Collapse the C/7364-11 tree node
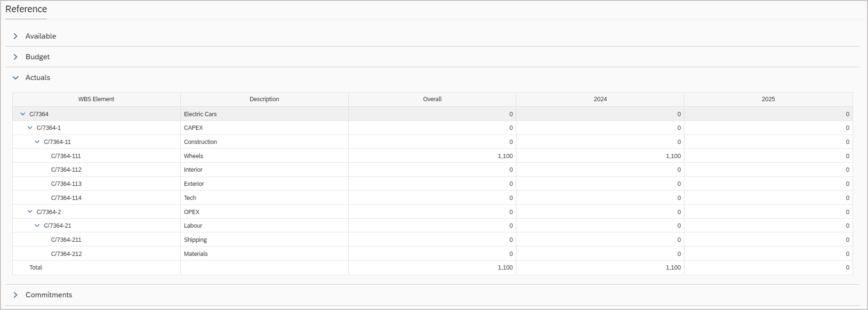This screenshot has height=310, width=868. [x=37, y=142]
